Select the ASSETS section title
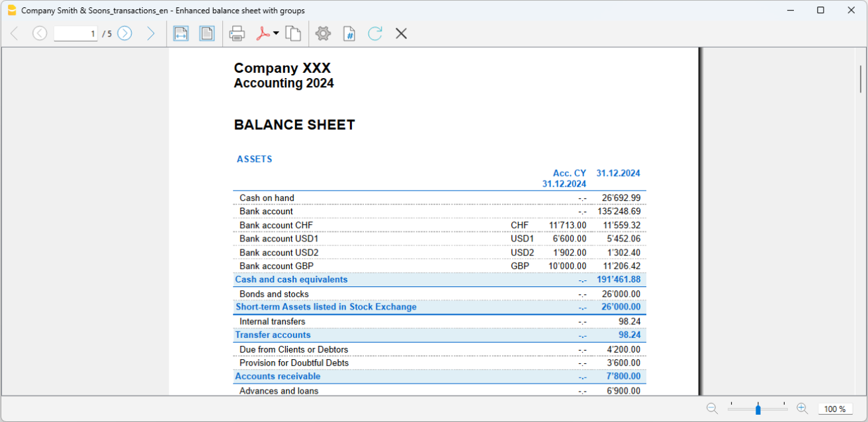 pyautogui.click(x=255, y=159)
